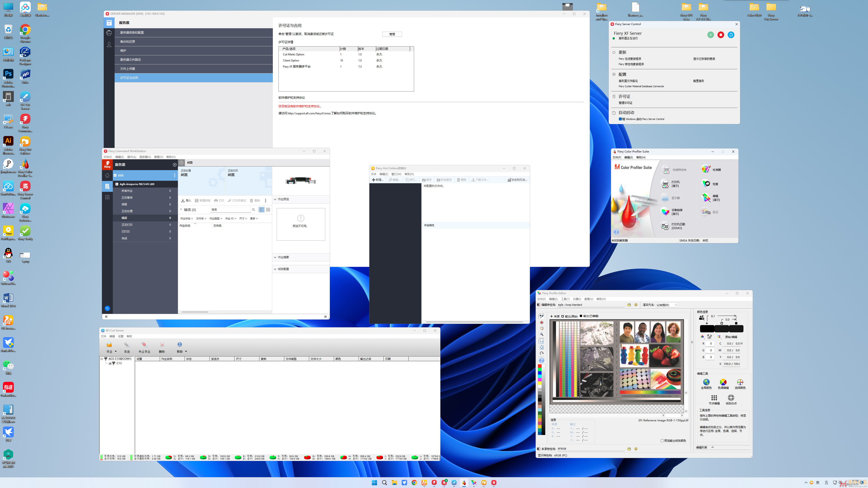Open Chrome from the Windows taskbar
868x488 pixels.
point(414,483)
